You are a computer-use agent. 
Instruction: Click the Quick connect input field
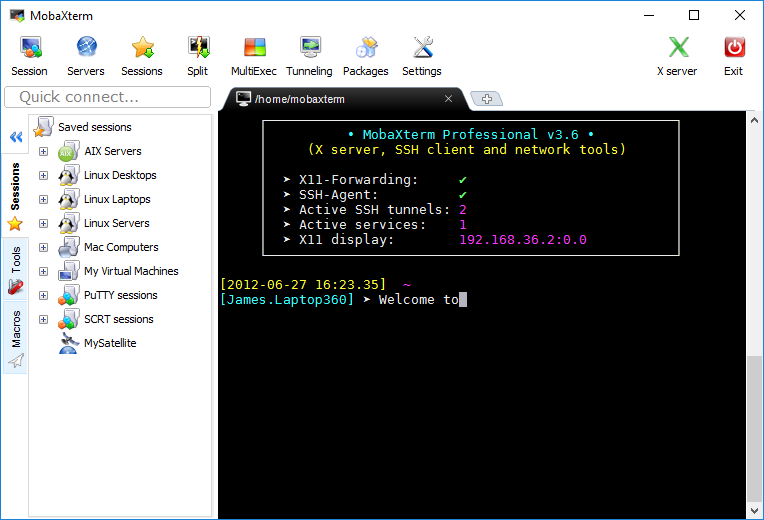coord(108,97)
